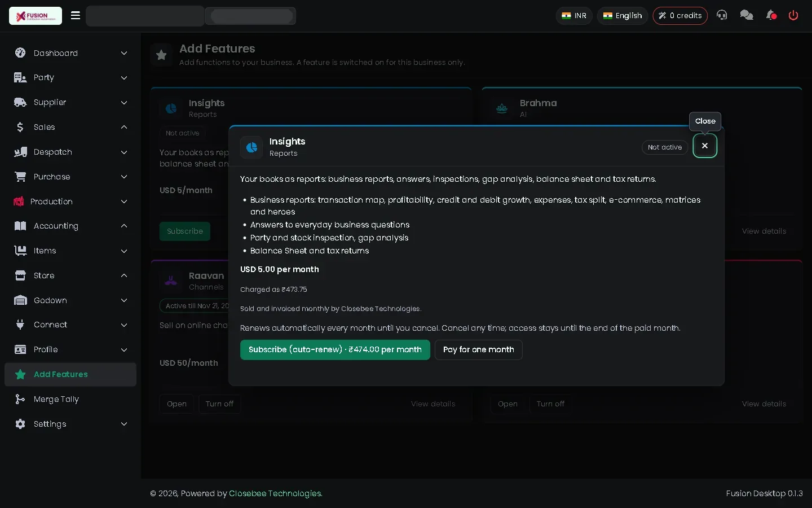The width and height of the screenshot is (812, 508).
Task: Collapse the Sales menu chevron
Action: click(124, 127)
